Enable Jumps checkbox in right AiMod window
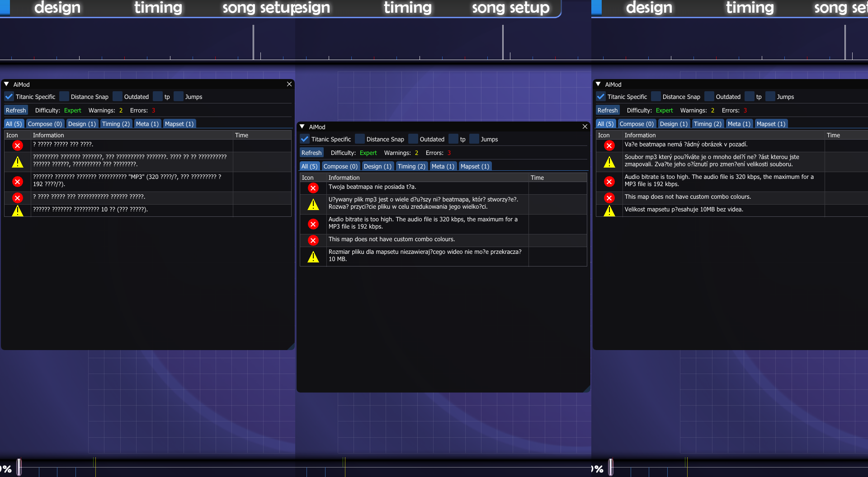Image resolution: width=868 pixels, height=477 pixels. 770,97
